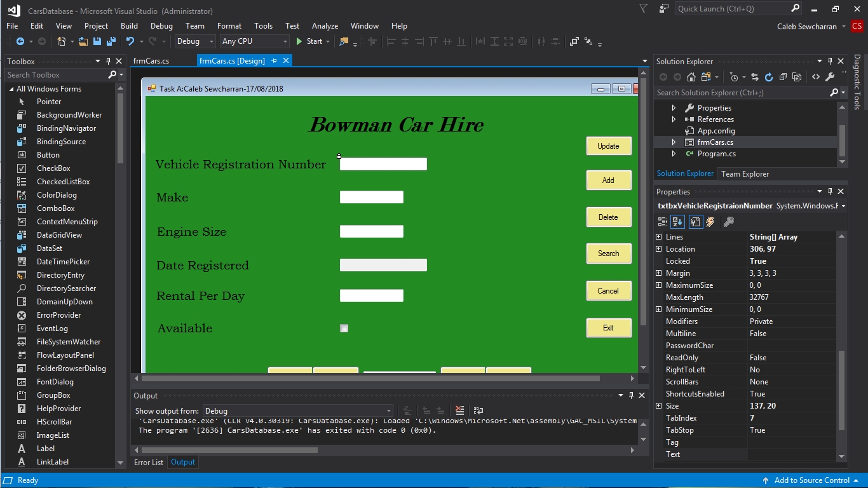
Task: Click Find in Files toolbar icon
Action: pos(344,41)
